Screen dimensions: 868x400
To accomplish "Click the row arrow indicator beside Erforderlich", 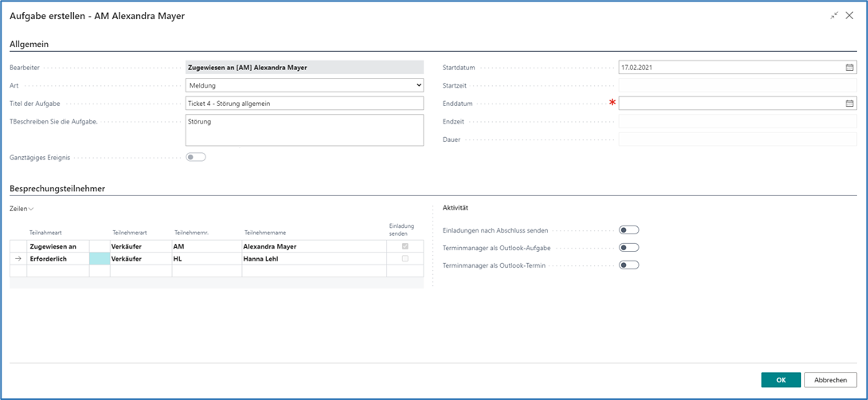I will 18,259.
